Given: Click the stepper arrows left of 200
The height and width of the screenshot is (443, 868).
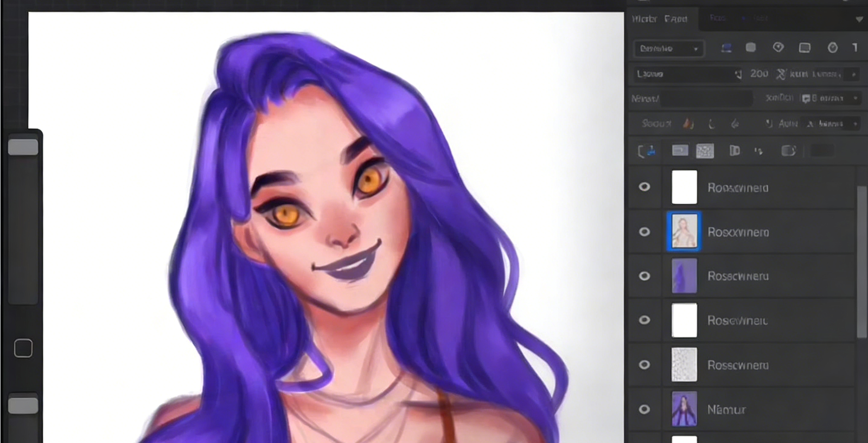Looking at the screenshot, I should point(738,74).
